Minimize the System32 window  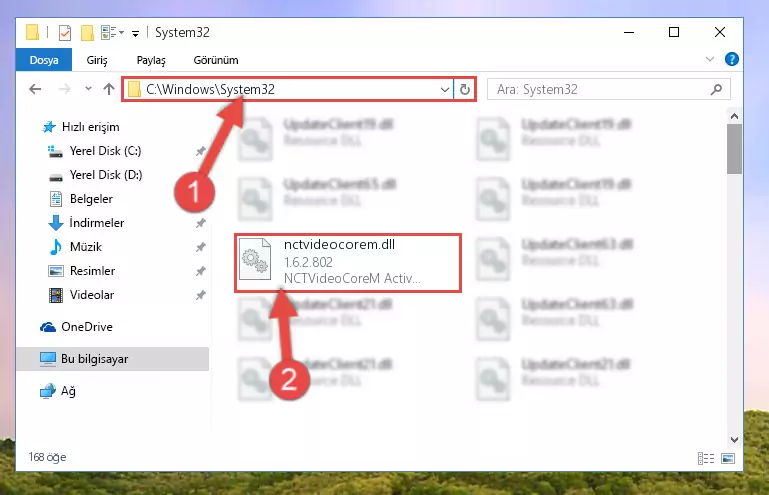point(629,32)
